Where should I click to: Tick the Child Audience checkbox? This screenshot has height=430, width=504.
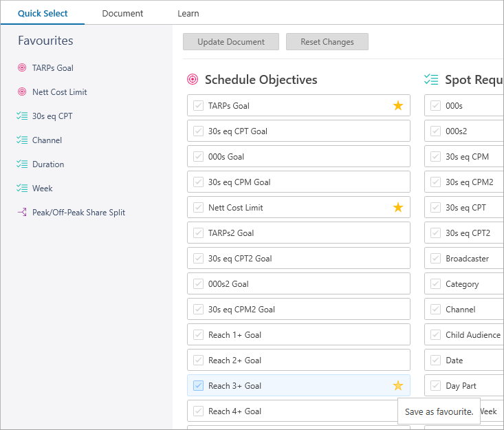pos(435,334)
